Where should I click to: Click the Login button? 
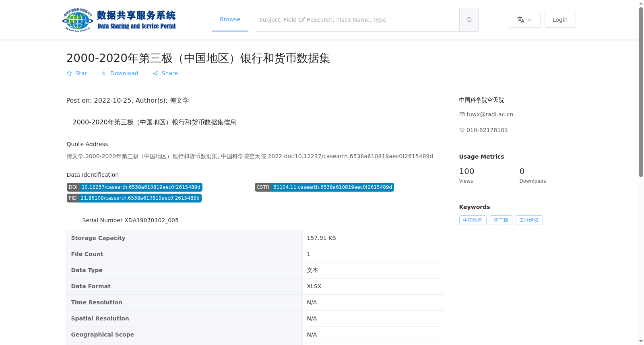(560, 20)
